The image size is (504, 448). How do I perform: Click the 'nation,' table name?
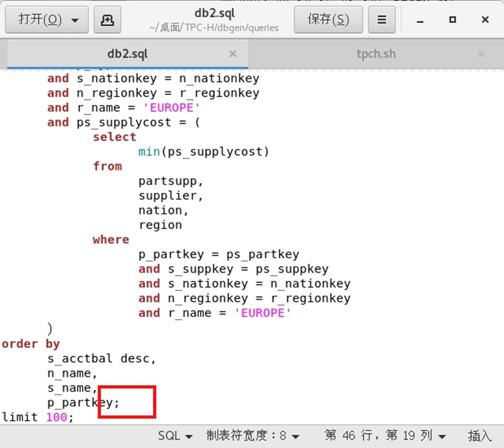163,210
